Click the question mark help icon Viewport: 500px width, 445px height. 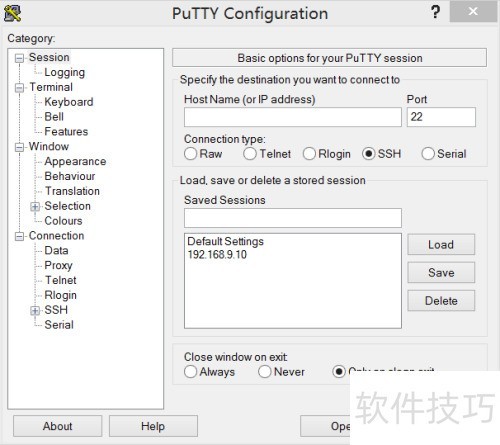click(435, 12)
